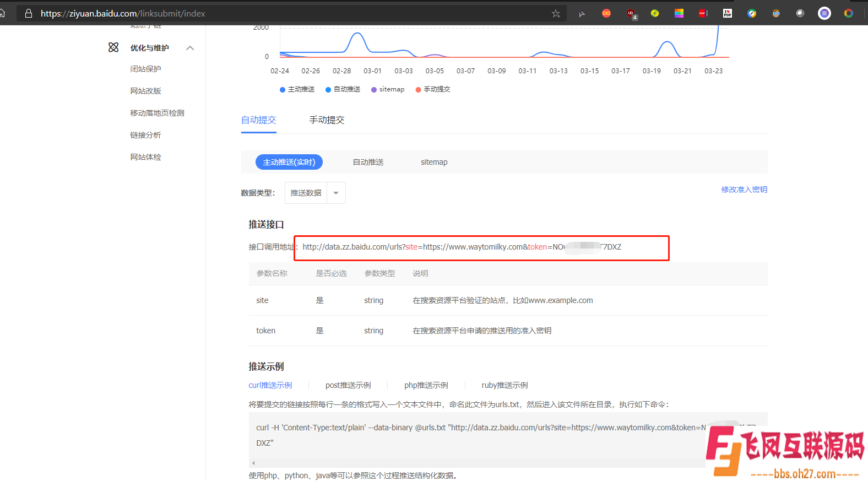
Task: Click the 推送示例 heading
Action: (x=267, y=367)
